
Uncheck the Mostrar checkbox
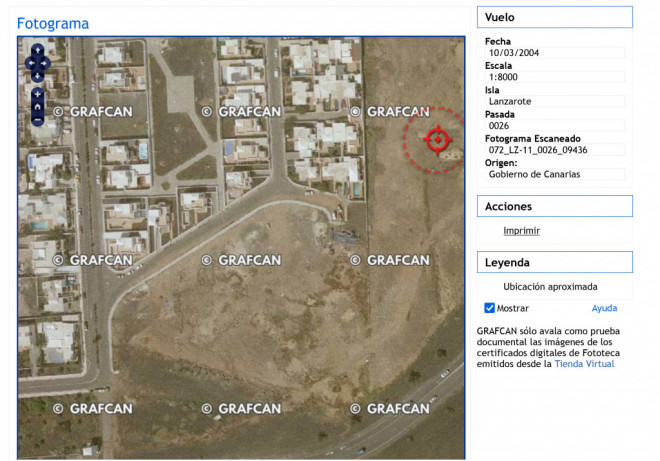(x=490, y=308)
